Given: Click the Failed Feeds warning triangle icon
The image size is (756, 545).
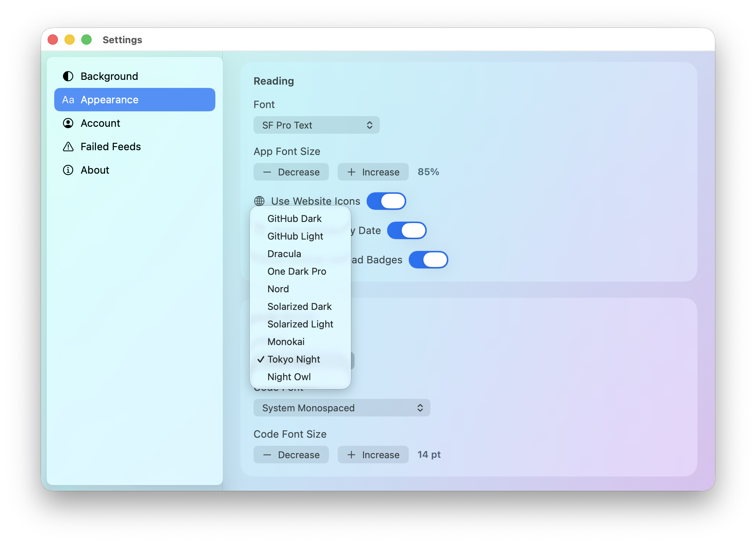Looking at the screenshot, I should coord(68,147).
